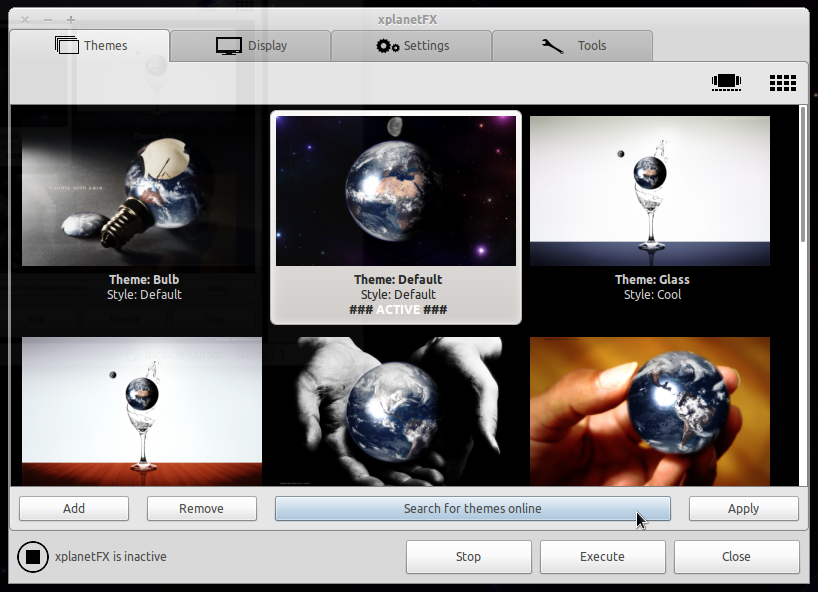Click the Execute button
This screenshot has height=592, width=818.
(603, 557)
